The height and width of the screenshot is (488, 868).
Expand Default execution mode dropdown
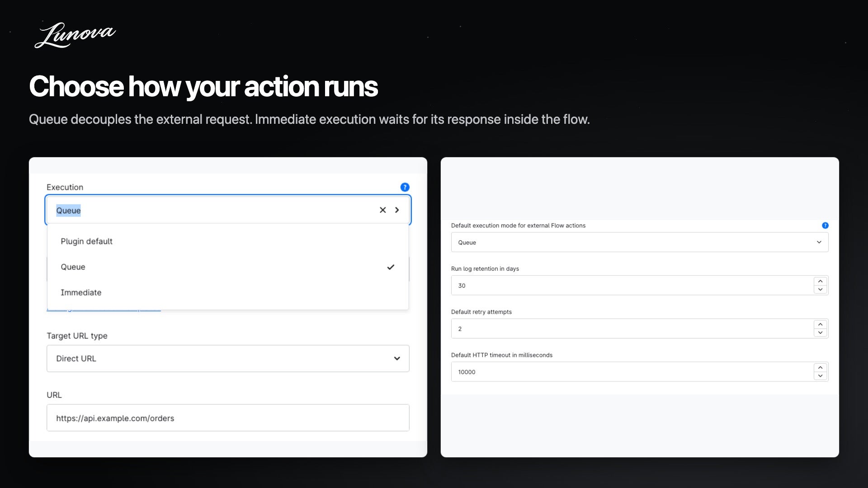coord(640,242)
